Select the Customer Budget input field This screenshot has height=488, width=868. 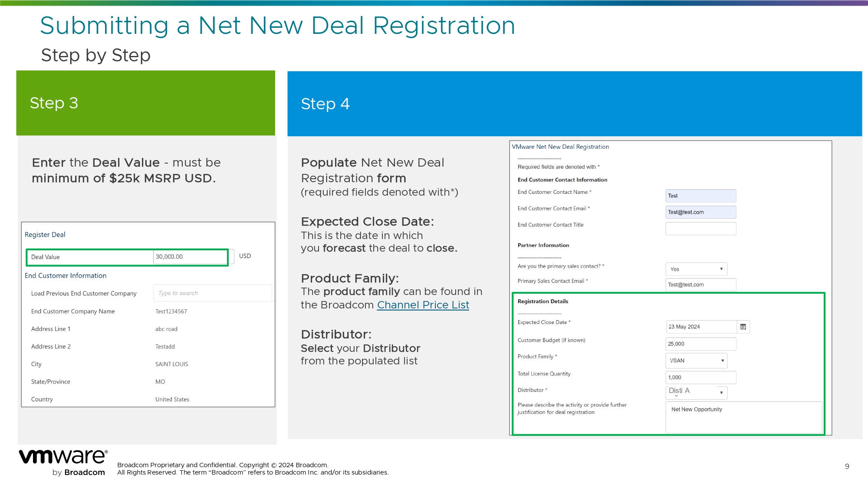pyautogui.click(x=700, y=344)
